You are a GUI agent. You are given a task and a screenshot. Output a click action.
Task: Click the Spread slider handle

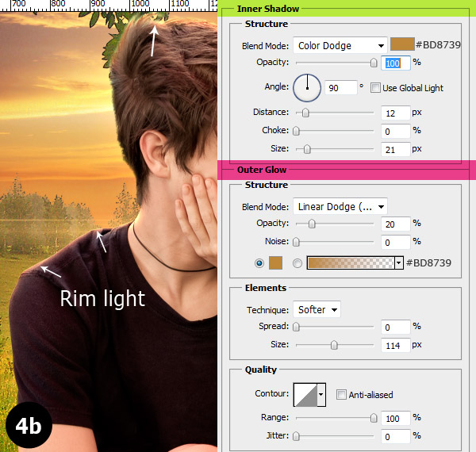pyautogui.click(x=296, y=327)
